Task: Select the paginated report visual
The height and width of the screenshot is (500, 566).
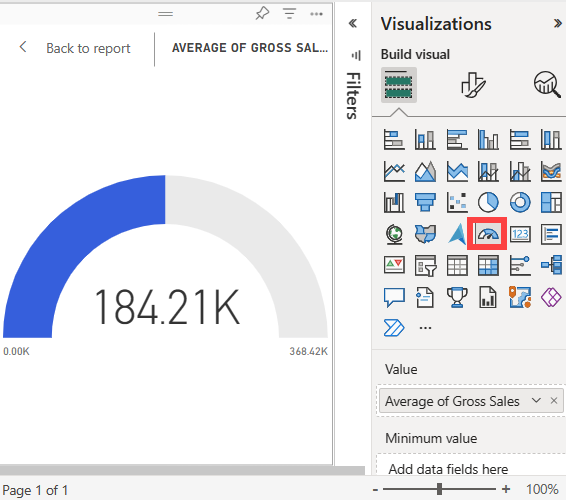Action: (488, 297)
